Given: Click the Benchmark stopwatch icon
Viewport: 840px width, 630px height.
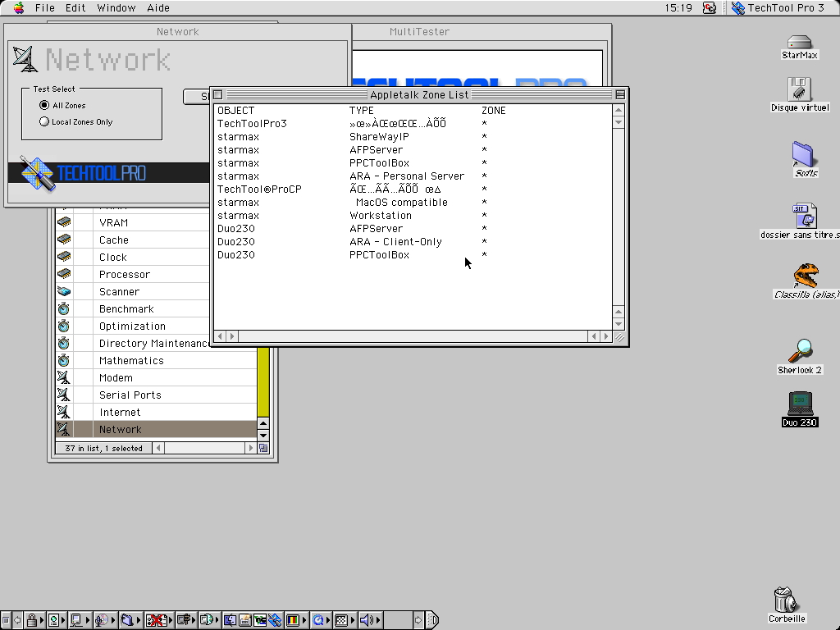Looking at the screenshot, I should [64, 308].
